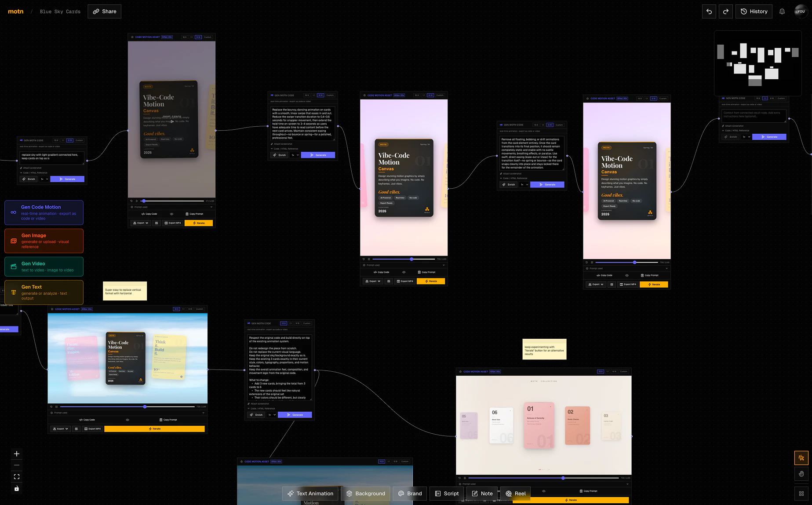The height and width of the screenshot is (505, 812).
Task: Select the cursor tool in the right sidebar
Action: [x=801, y=458]
